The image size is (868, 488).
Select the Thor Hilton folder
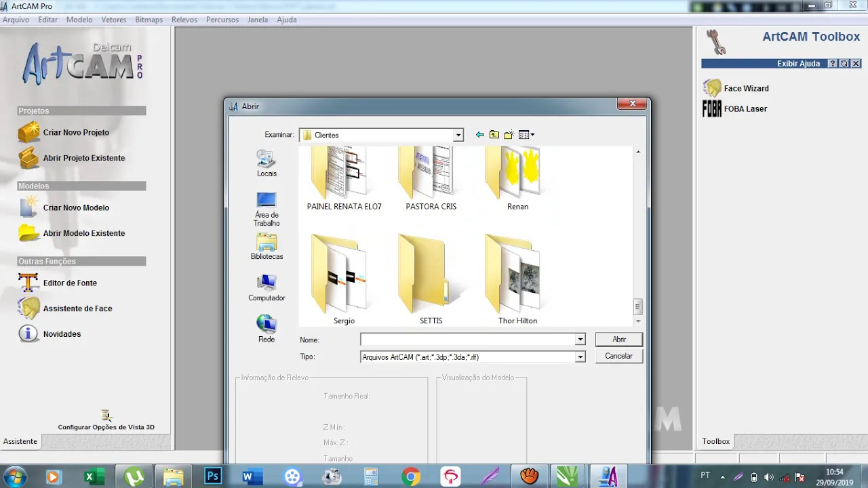(x=517, y=279)
